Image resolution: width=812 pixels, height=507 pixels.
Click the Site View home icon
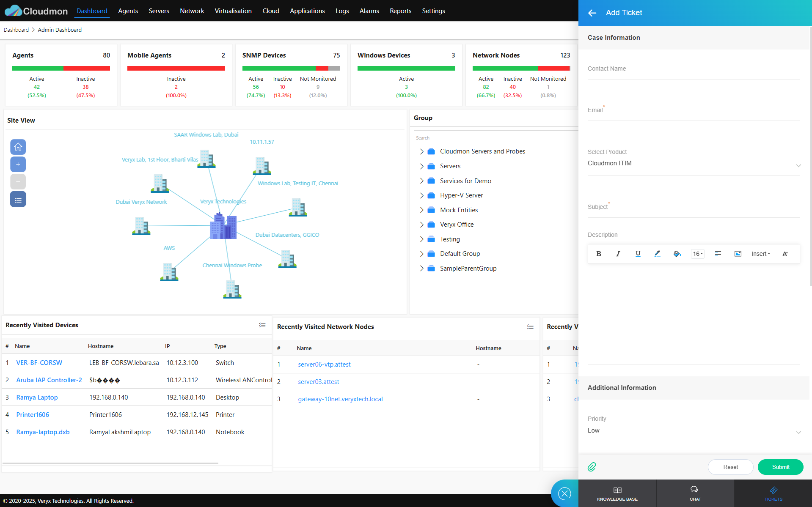(x=18, y=147)
